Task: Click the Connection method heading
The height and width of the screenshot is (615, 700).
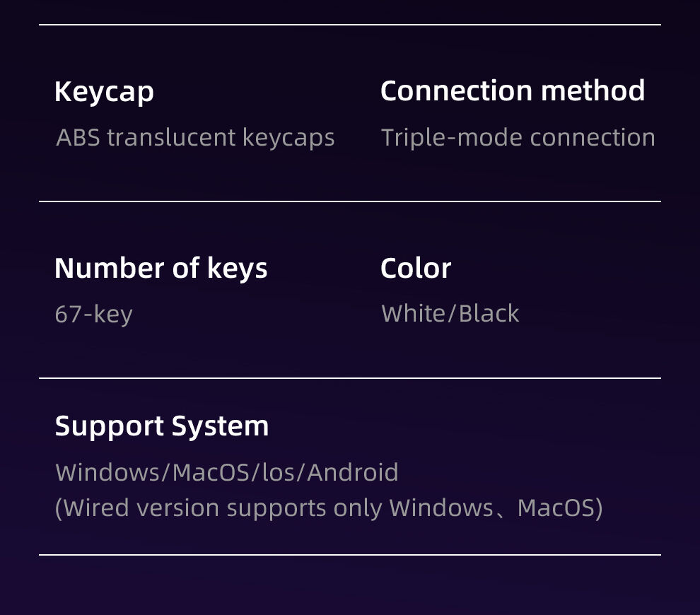Action: point(513,90)
